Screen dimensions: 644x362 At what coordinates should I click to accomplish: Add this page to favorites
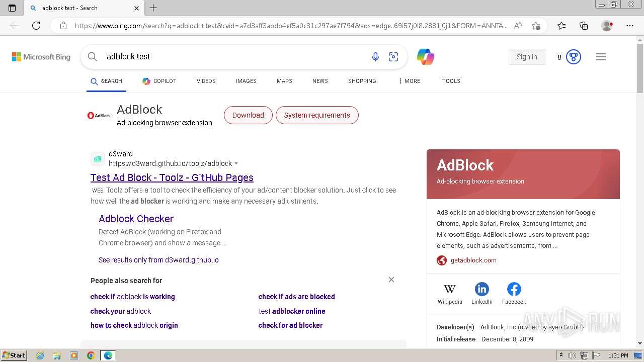tap(536, 26)
